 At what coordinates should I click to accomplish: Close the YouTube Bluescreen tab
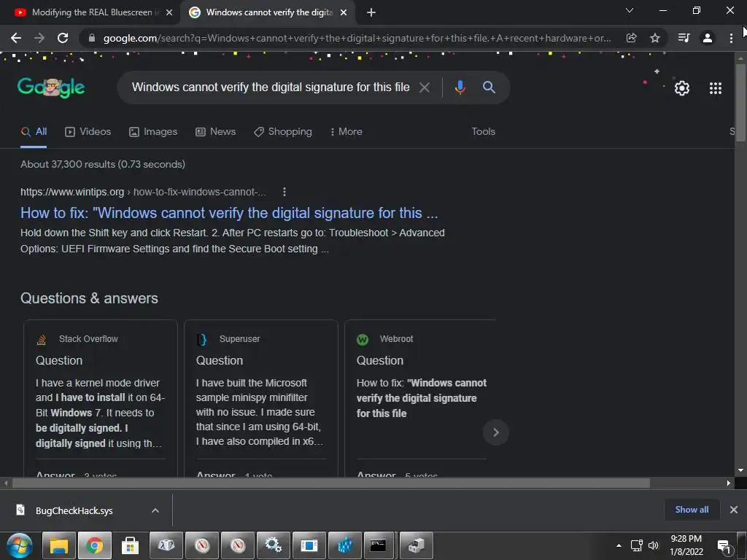[x=169, y=13]
